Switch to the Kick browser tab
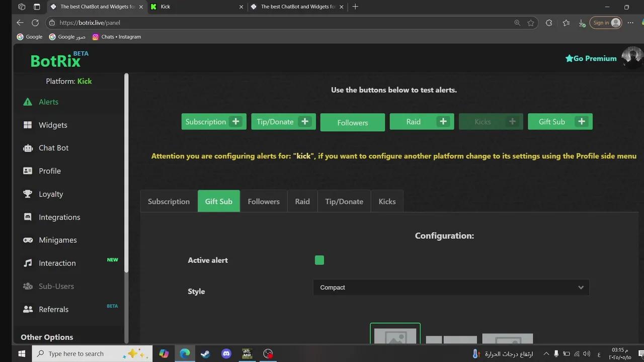This screenshot has width=644, height=362. [x=196, y=7]
